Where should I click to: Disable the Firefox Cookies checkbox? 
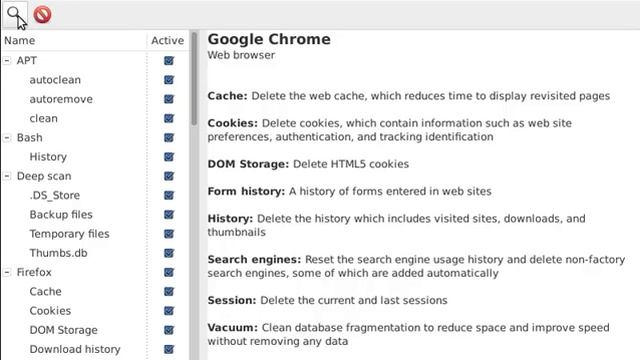point(169,311)
